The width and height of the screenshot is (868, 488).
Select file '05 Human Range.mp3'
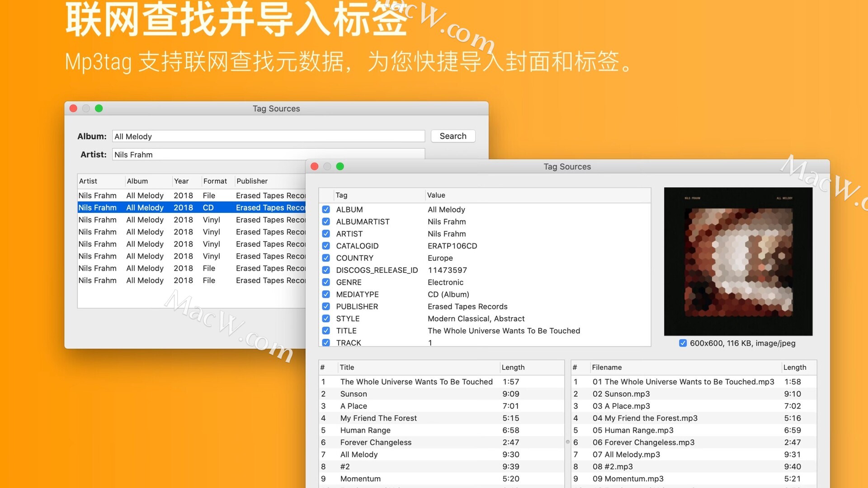click(x=694, y=430)
